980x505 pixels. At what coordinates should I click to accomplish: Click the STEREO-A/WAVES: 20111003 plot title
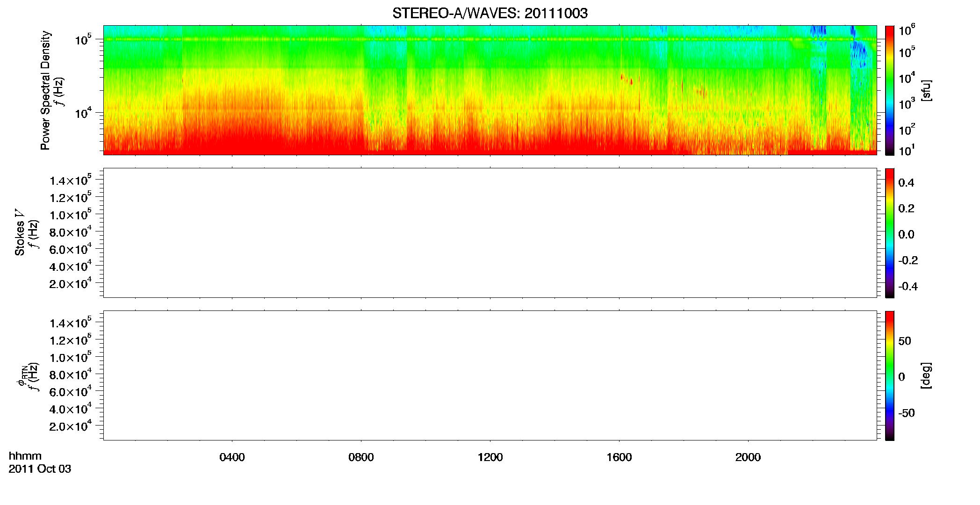tap(490, 13)
